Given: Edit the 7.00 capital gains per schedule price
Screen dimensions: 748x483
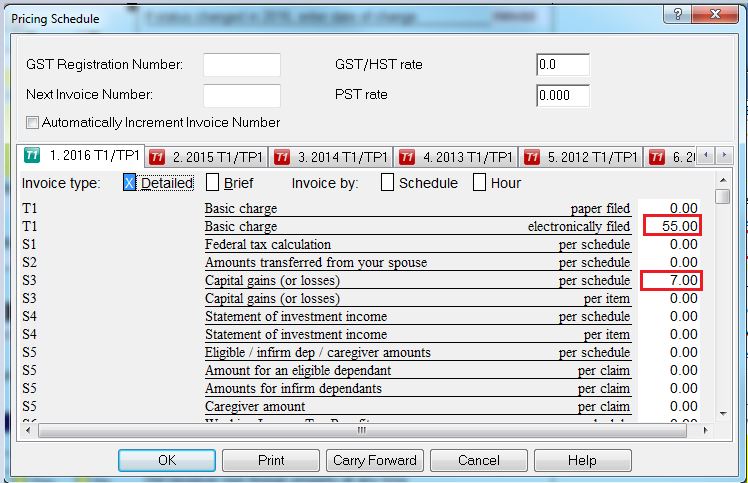Looking at the screenshot, I should coord(673,280).
